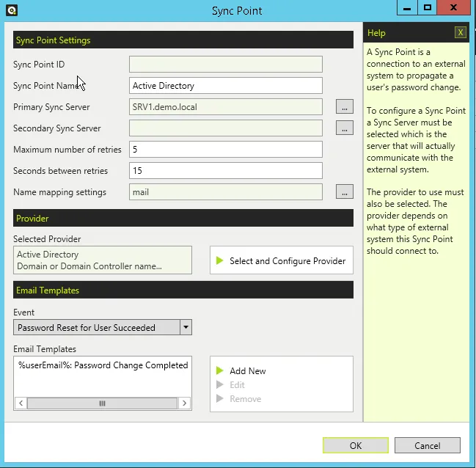This screenshot has width=476, height=468.
Task: Click the Seconds between retries label
Action: click(60, 171)
